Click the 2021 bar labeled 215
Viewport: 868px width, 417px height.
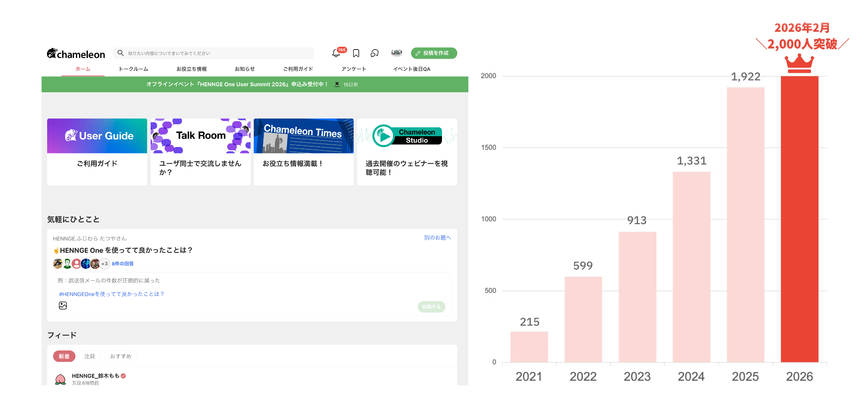pos(529,347)
